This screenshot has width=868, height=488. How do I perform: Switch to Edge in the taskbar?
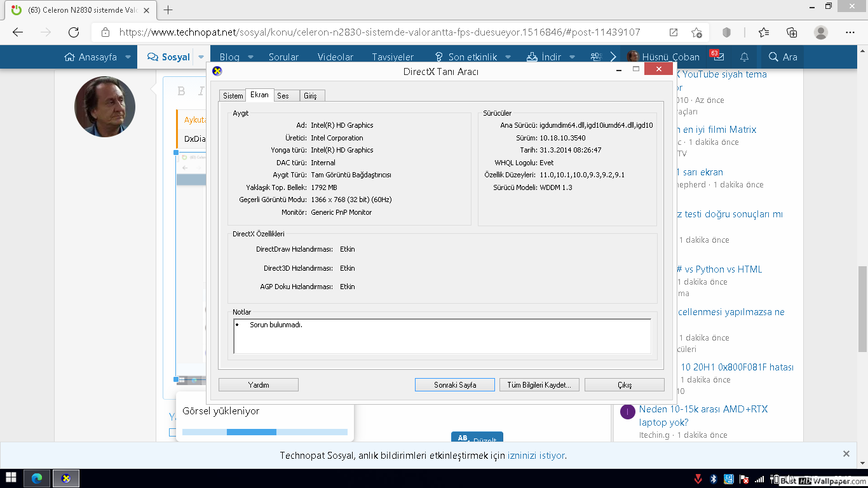click(x=36, y=478)
